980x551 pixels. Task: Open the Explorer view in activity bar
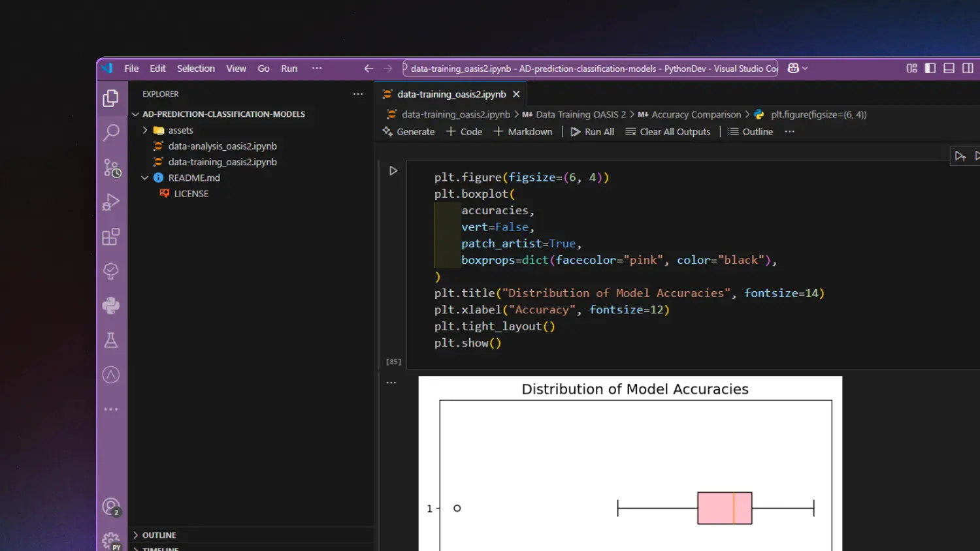coord(111,99)
